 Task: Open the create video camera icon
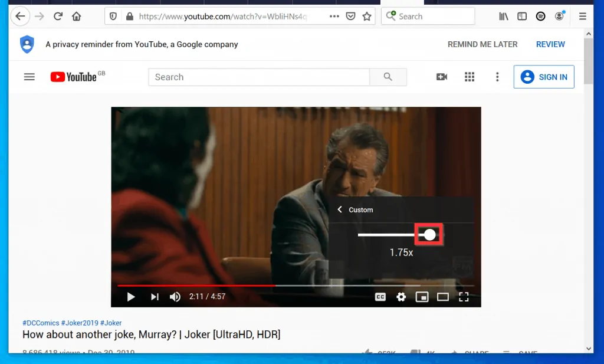pyautogui.click(x=442, y=77)
